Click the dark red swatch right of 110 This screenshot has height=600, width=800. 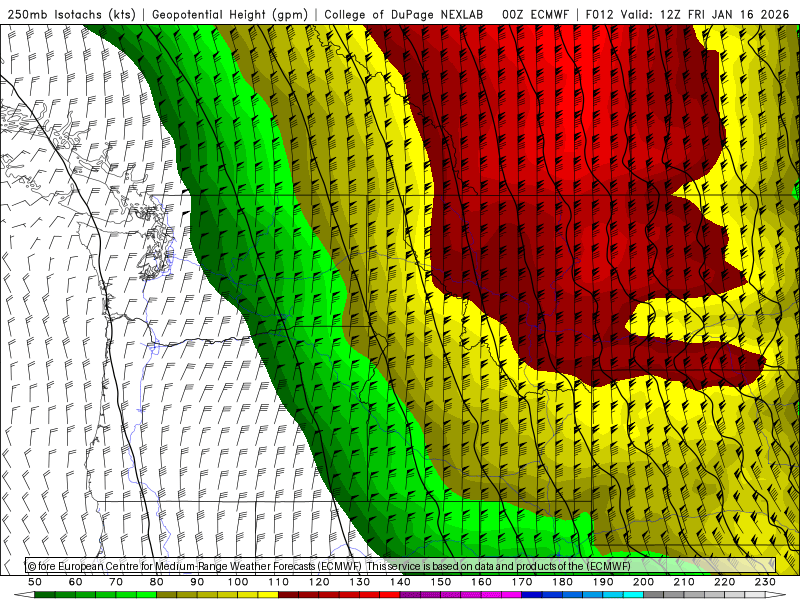pyautogui.click(x=288, y=595)
